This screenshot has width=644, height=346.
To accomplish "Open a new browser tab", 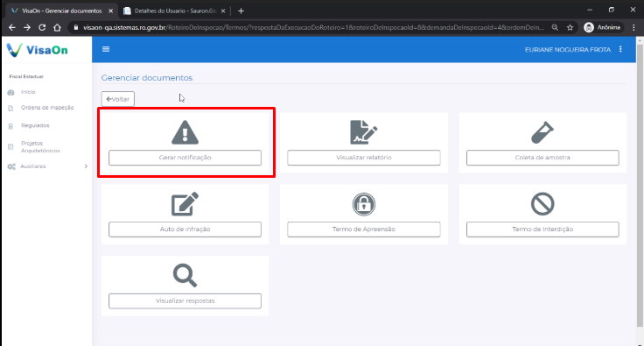I will point(241,11).
